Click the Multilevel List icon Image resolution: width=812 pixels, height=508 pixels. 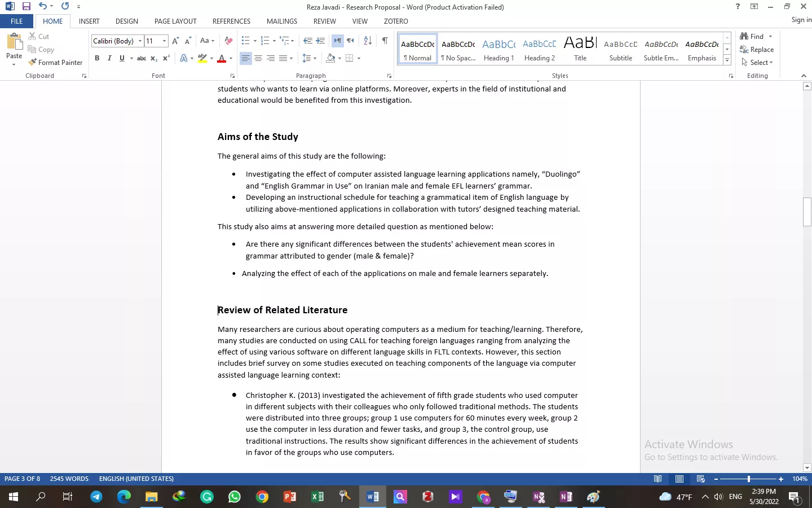tap(285, 41)
